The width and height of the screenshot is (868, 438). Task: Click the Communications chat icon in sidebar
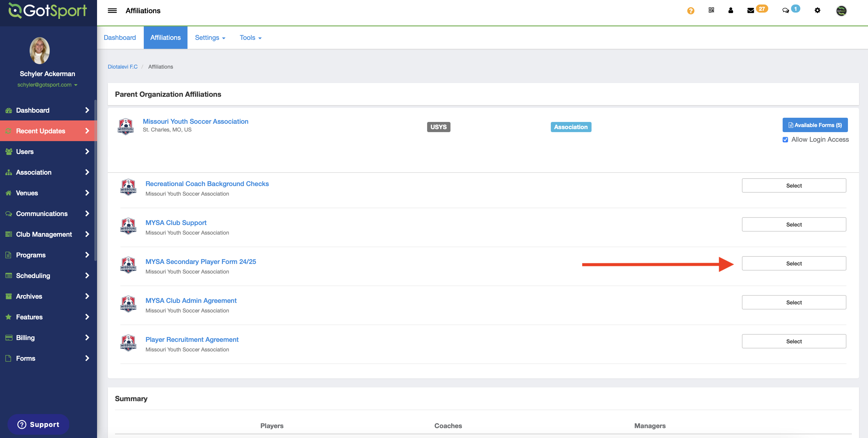click(9, 214)
